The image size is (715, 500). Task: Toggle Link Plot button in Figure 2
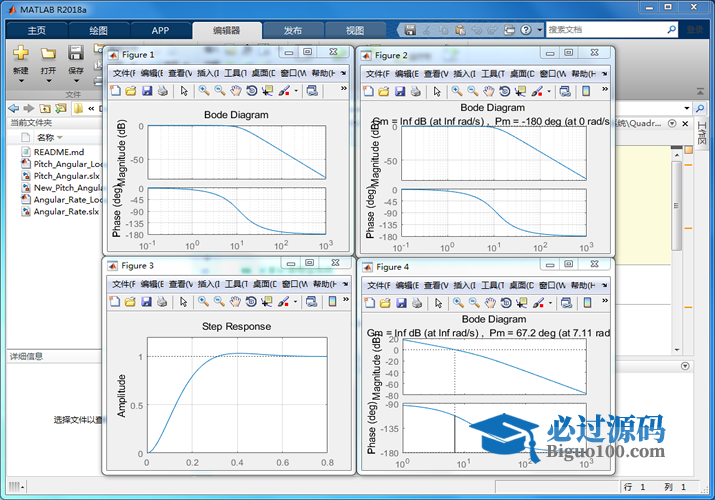tap(565, 91)
